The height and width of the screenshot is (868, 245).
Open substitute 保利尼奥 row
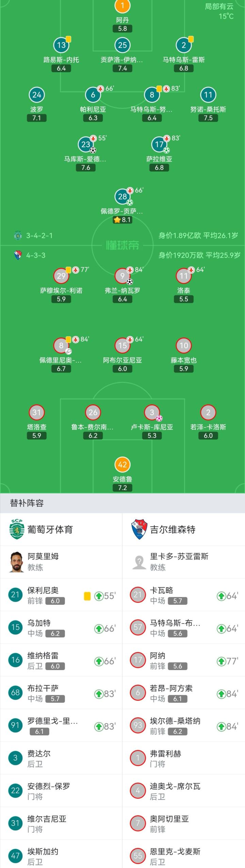[61, 595]
